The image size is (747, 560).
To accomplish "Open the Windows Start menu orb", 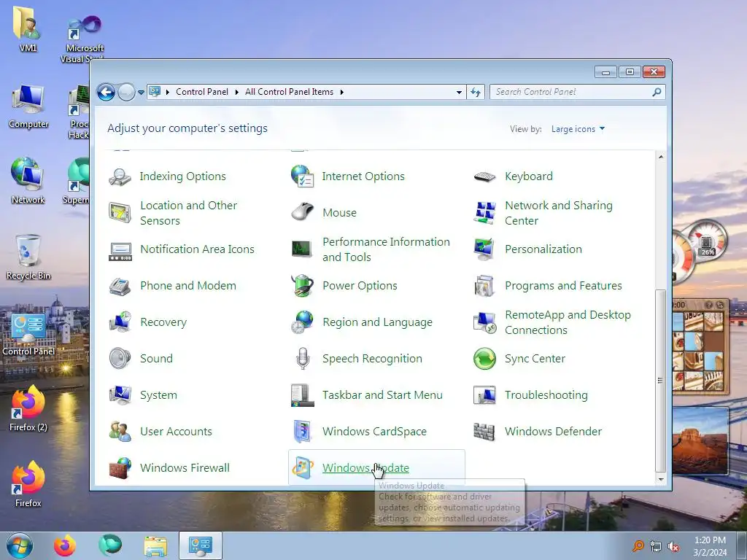I will click(x=20, y=545).
